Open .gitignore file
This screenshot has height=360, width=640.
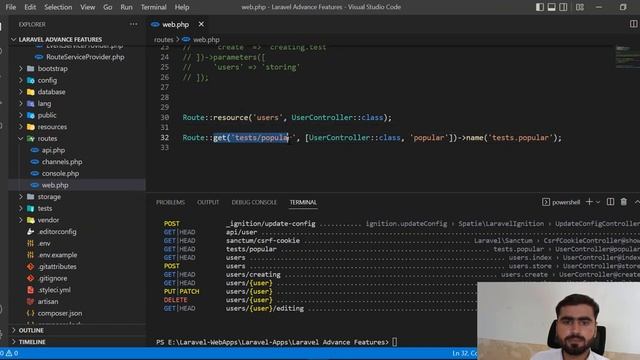(x=52, y=278)
